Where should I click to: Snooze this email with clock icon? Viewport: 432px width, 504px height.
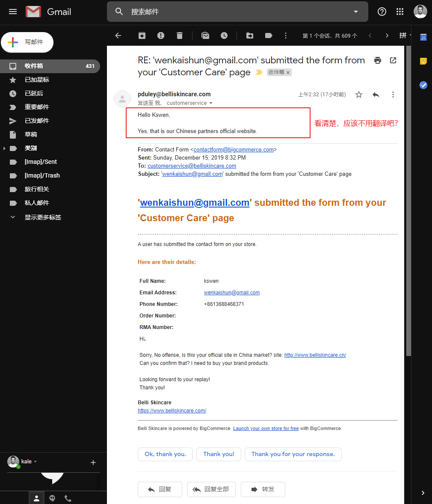tap(224, 36)
